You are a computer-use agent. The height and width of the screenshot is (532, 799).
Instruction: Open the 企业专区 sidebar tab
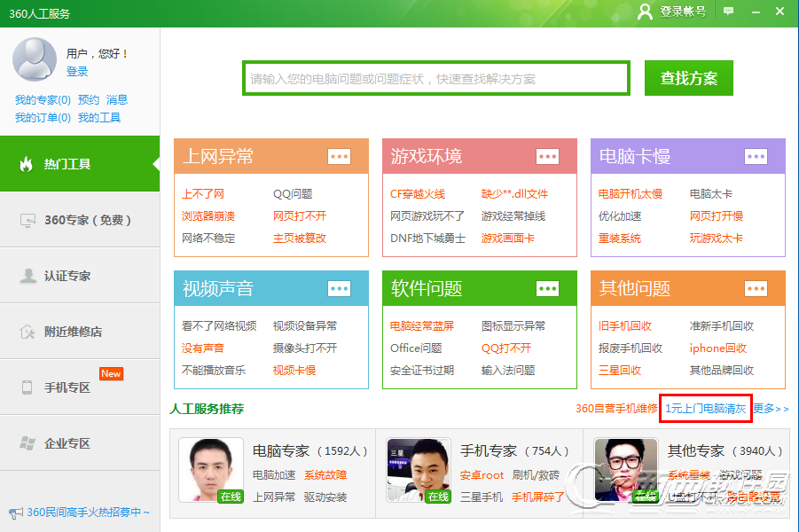(x=80, y=443)
